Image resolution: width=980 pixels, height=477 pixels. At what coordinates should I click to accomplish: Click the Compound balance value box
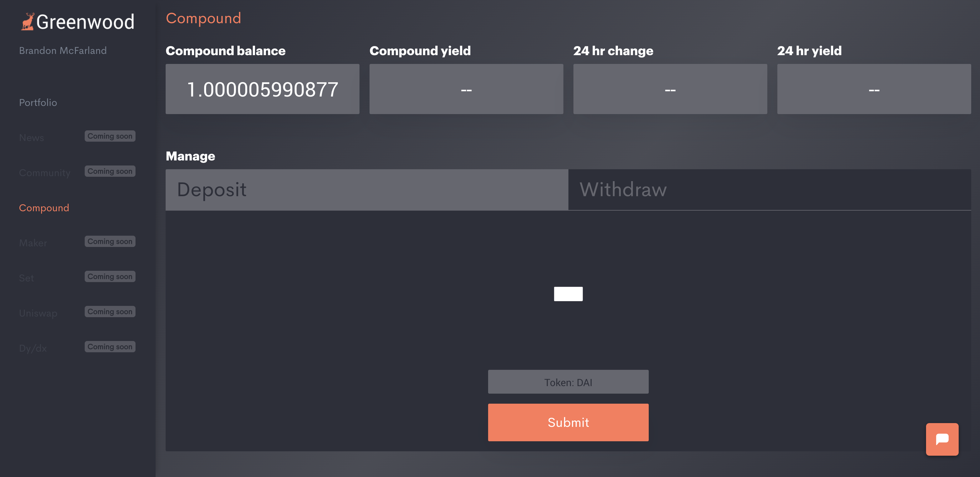263,89
